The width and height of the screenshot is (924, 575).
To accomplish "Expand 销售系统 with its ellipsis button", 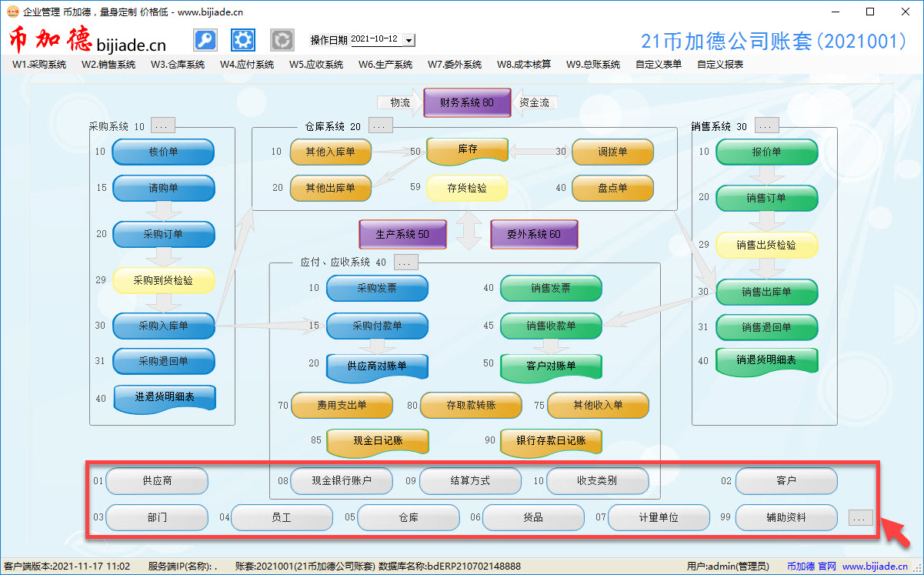I will coord(766,125).
